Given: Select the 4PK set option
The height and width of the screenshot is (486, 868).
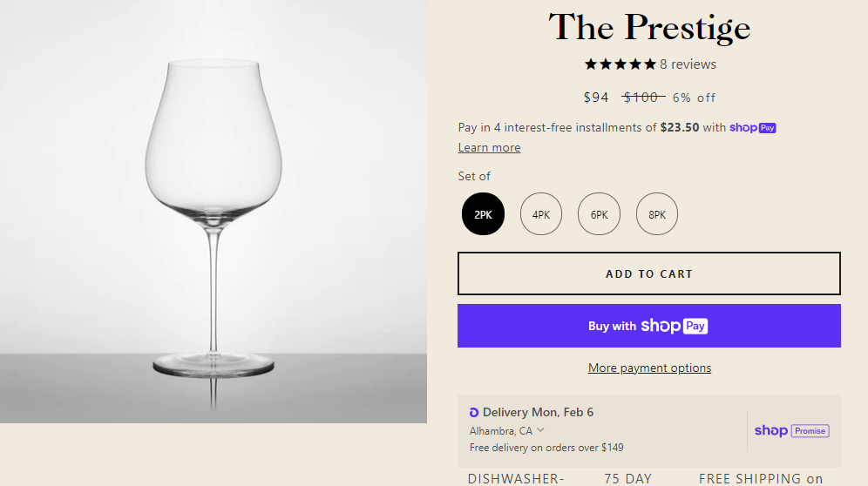Looking at the screenshot, I should pos(541,214).
